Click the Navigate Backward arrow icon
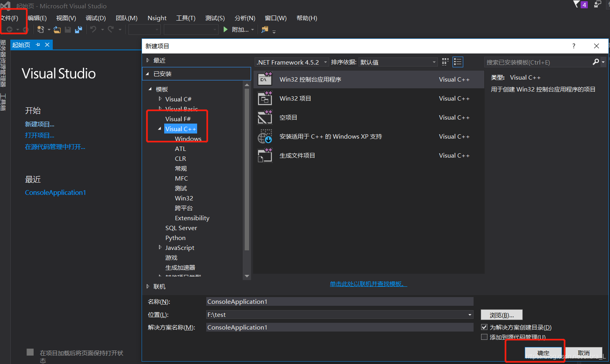This screenshot has height=364, width=610. (10, 30)
